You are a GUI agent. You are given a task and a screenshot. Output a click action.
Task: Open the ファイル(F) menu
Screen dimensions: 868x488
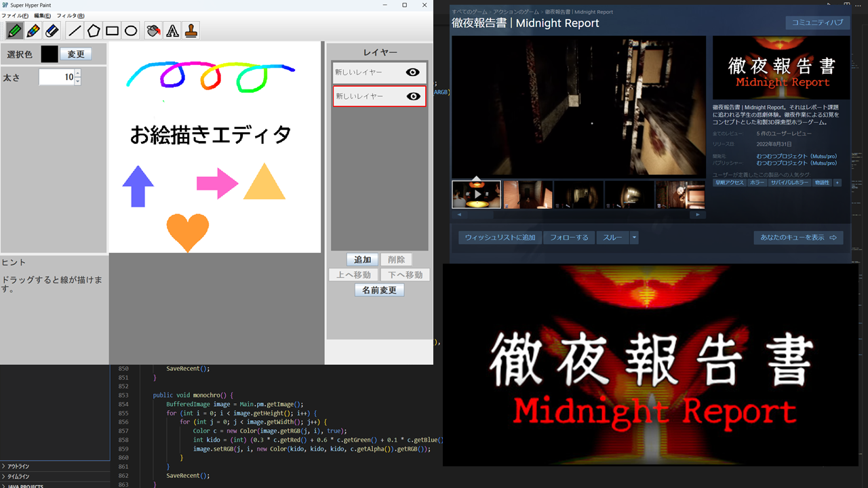[x=15, y=16]
